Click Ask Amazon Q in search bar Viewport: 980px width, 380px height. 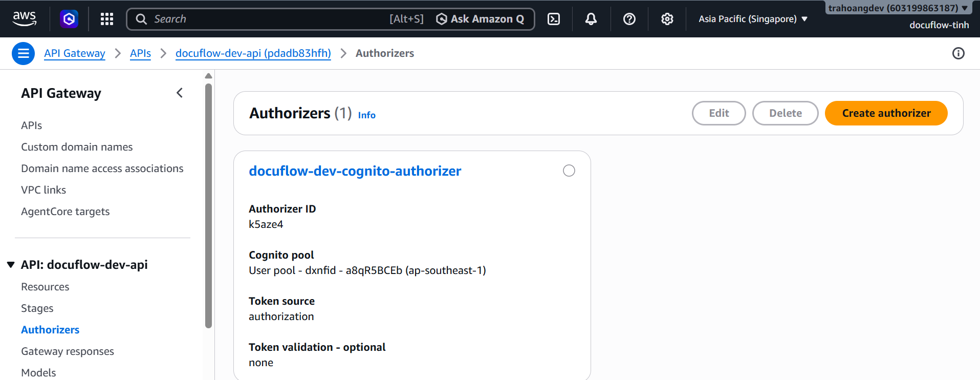480,19
